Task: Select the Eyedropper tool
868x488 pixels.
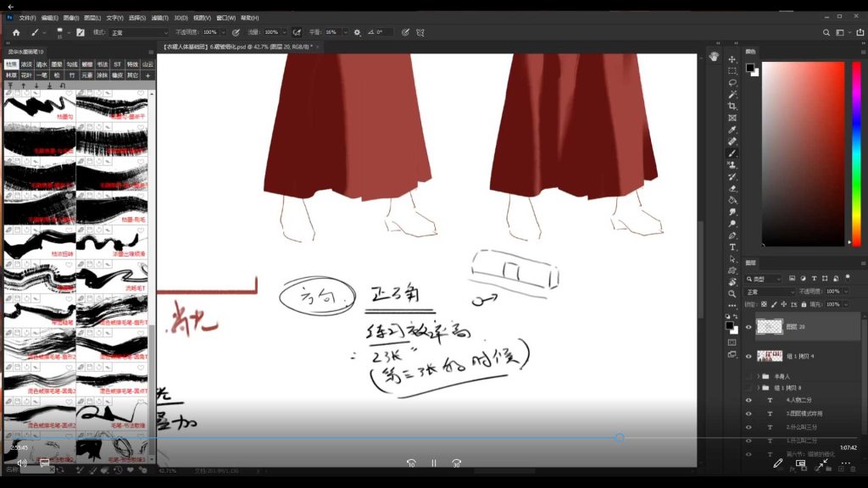Action: tap(732, 130)
